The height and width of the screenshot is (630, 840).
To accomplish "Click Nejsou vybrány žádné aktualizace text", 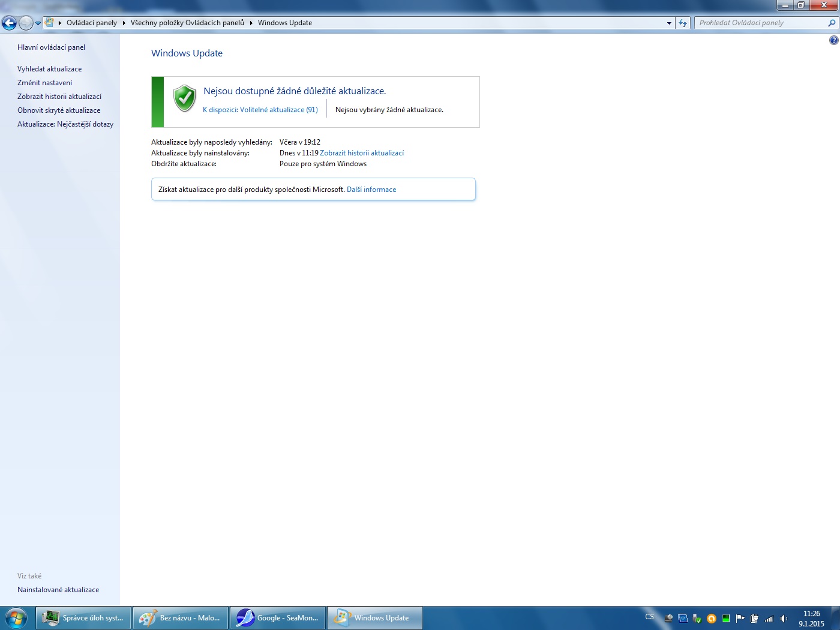I will [x=389, y=110].
